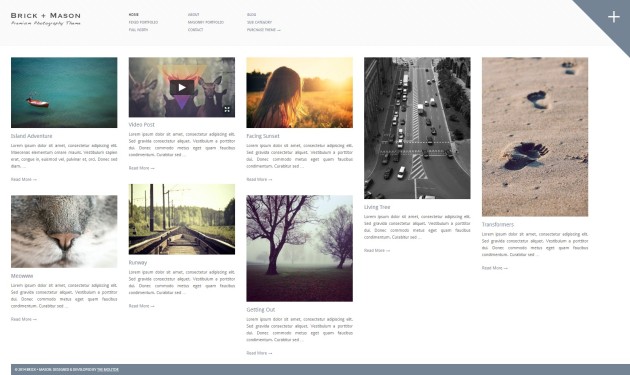Click the Brick + Mason logo

[46, 18]
